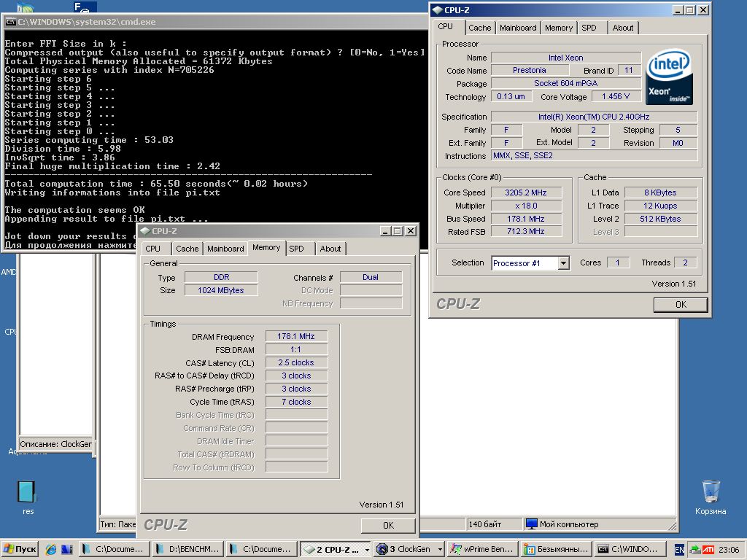
Task: Click the resize grip of the background window
Action: tap(672, 526)
